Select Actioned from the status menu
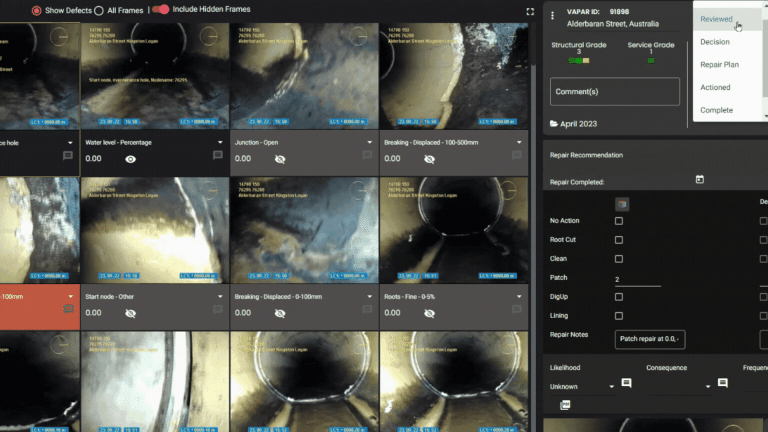 click(x=727, y=87)
